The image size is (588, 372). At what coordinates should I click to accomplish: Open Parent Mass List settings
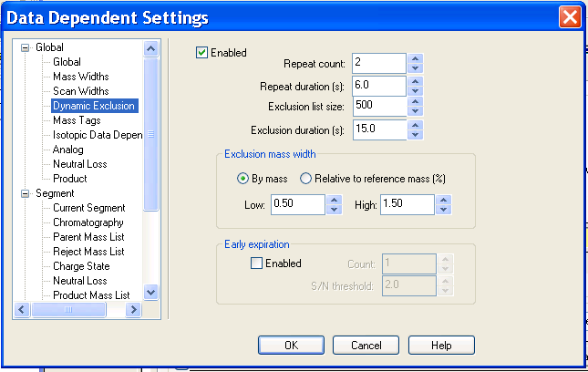click(x=88, y=237)
